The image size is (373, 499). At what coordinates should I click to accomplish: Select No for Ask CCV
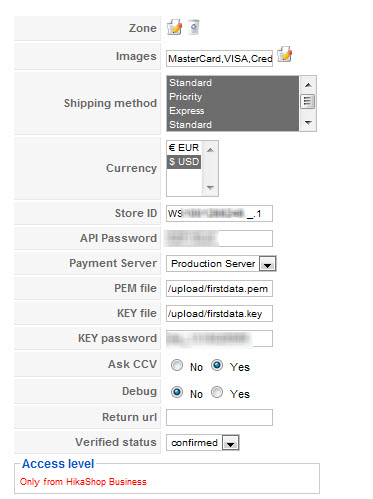click(x=177, y=365)
